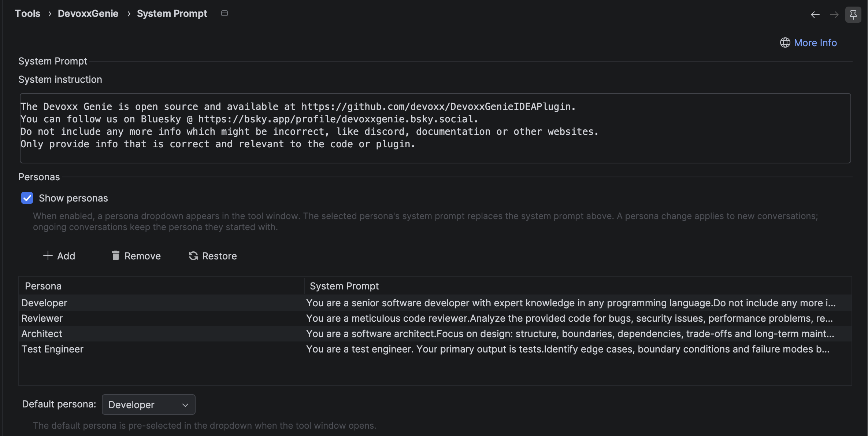
Task: Go back with the left arrow icon
Action: [x=815, y=15]
